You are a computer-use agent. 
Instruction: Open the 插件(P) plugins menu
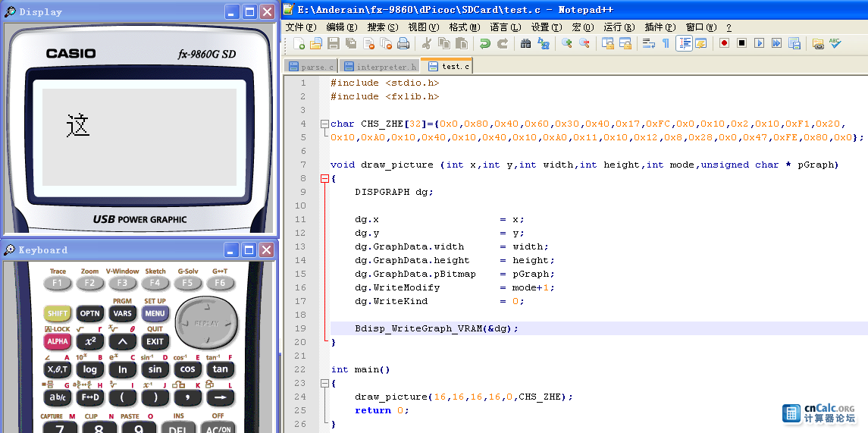pyautogui.click(x=660, y=27)
